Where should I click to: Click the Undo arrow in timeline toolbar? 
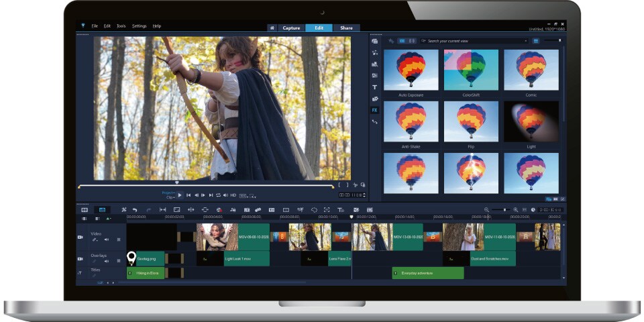click(135, 210)
